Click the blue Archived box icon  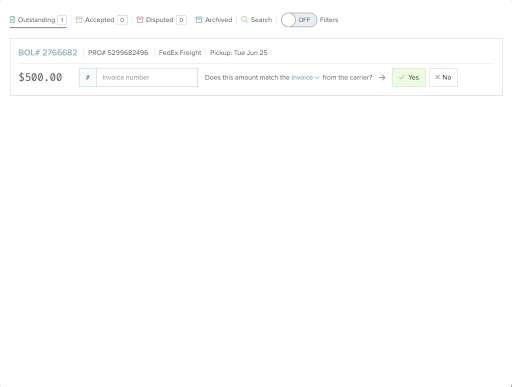(199, 20)
